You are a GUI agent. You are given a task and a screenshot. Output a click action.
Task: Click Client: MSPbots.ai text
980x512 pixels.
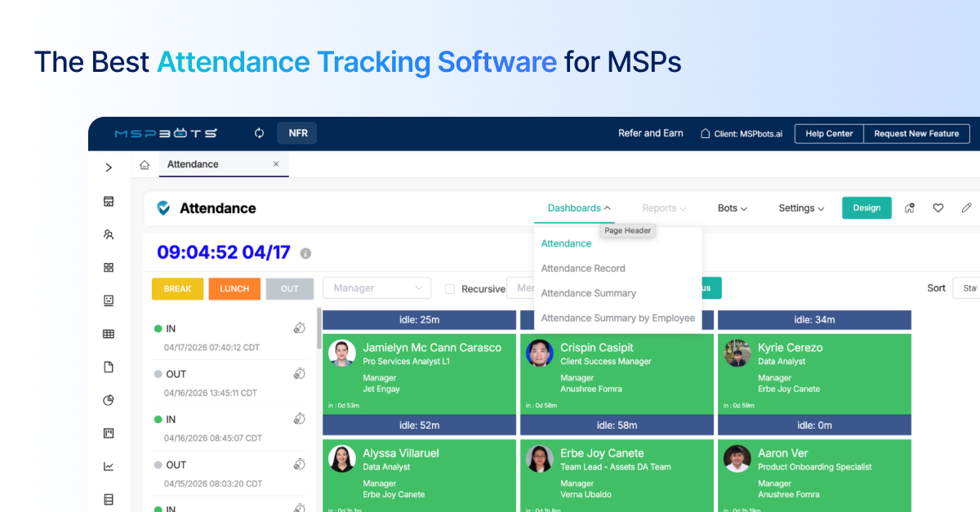748,134
